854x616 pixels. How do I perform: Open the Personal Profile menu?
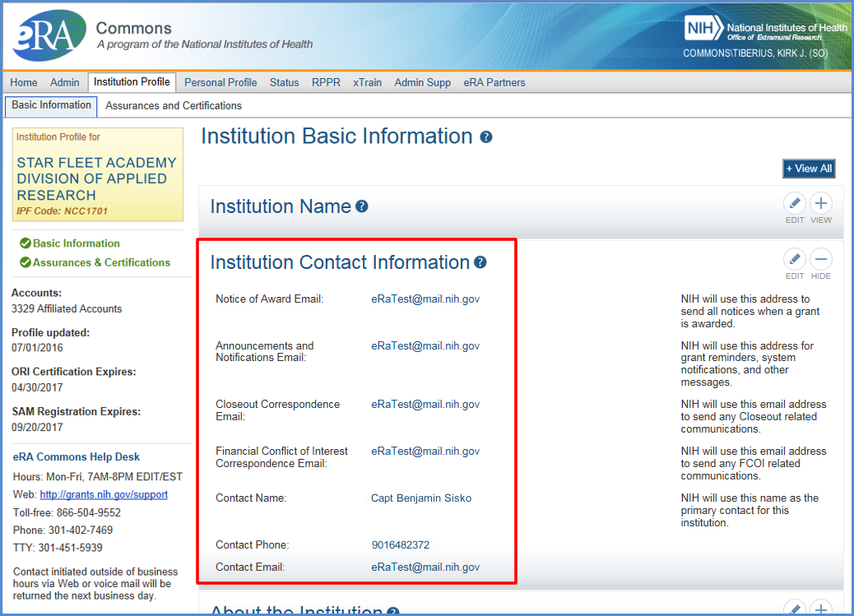[220, 82]
